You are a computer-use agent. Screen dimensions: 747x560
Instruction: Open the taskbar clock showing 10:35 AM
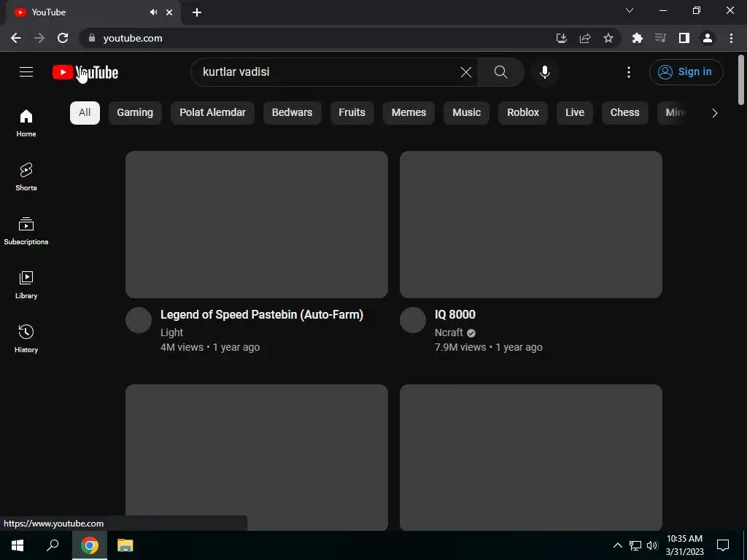[x=684, y=545]
